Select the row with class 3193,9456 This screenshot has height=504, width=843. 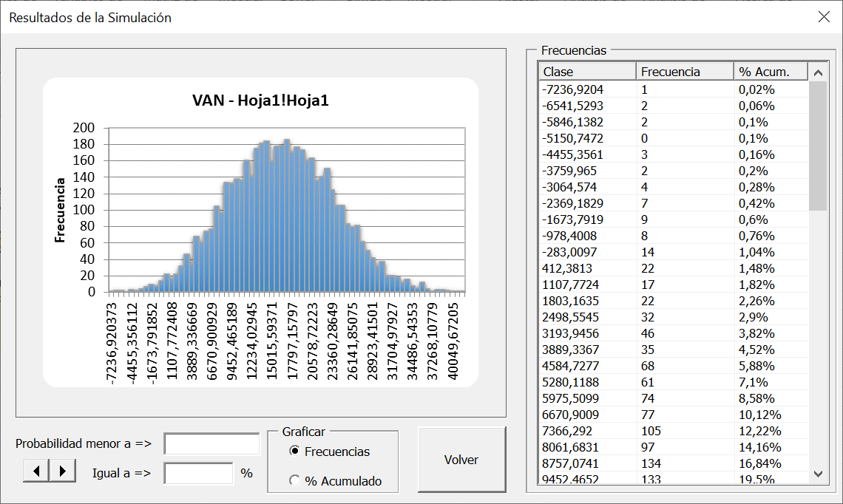(x=674, y=333)
